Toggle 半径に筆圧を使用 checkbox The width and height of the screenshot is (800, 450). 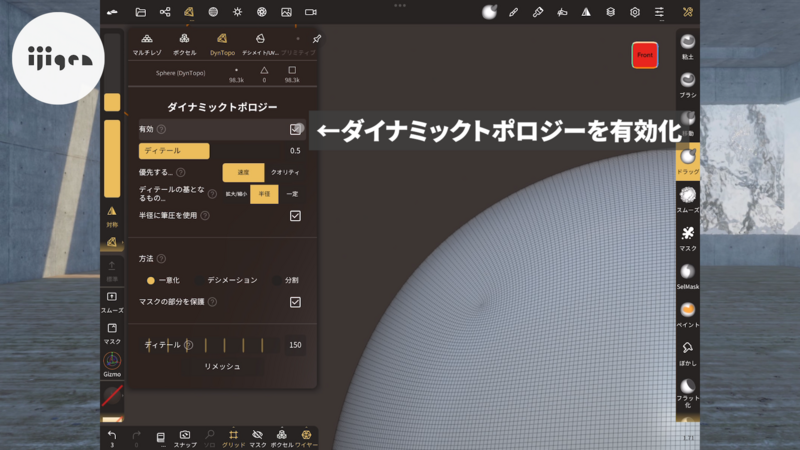pos(295,216)
